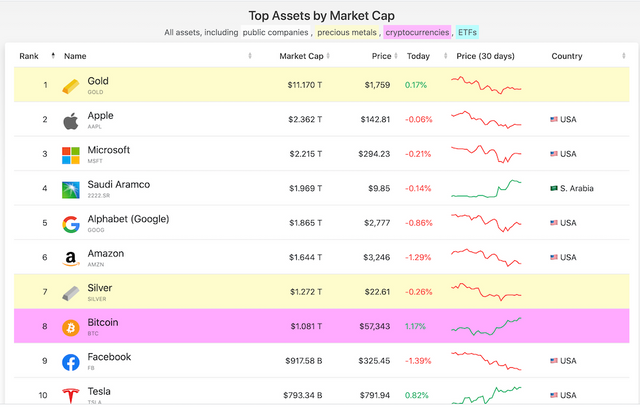Sort by Today change sort arrows
Screen dimensions: 640x407
click(x=446, y=56)
